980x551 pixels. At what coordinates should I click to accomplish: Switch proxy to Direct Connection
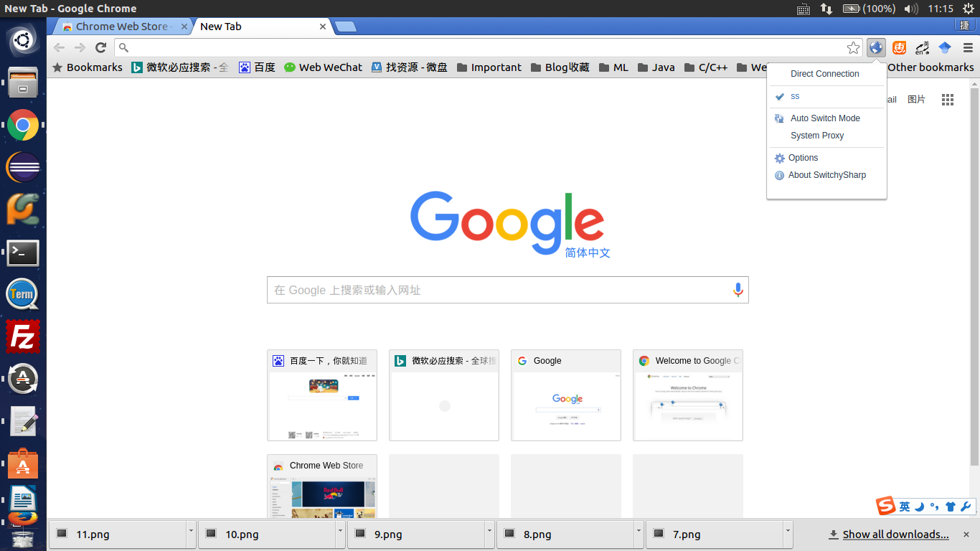click(826, 74)
